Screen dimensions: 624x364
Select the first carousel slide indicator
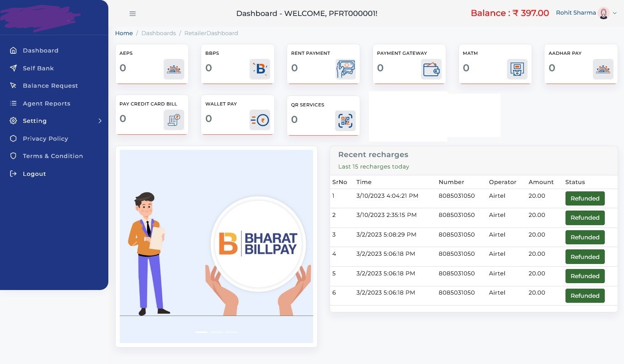[201, 332]
